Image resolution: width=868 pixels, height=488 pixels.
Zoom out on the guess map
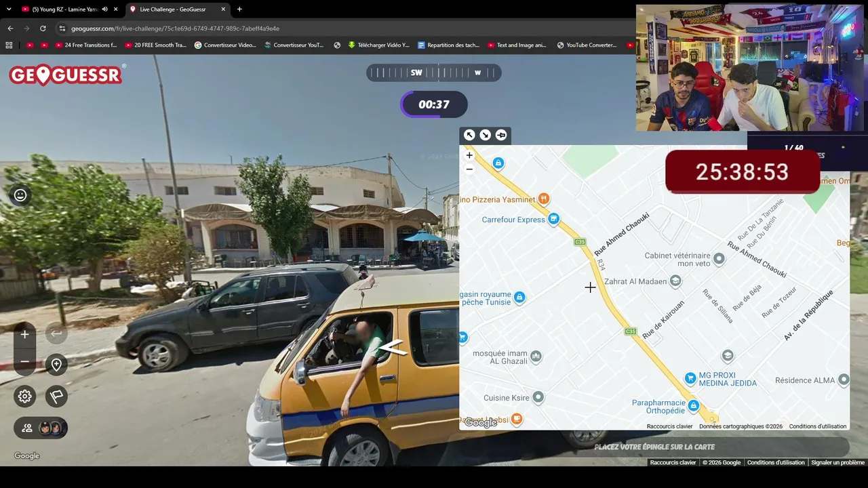(x=469, y=169)
